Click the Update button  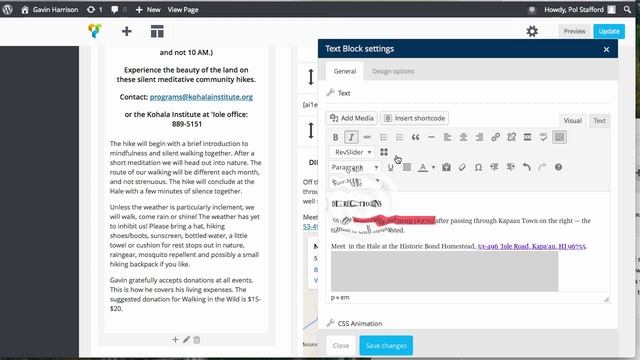click(609, 31)
